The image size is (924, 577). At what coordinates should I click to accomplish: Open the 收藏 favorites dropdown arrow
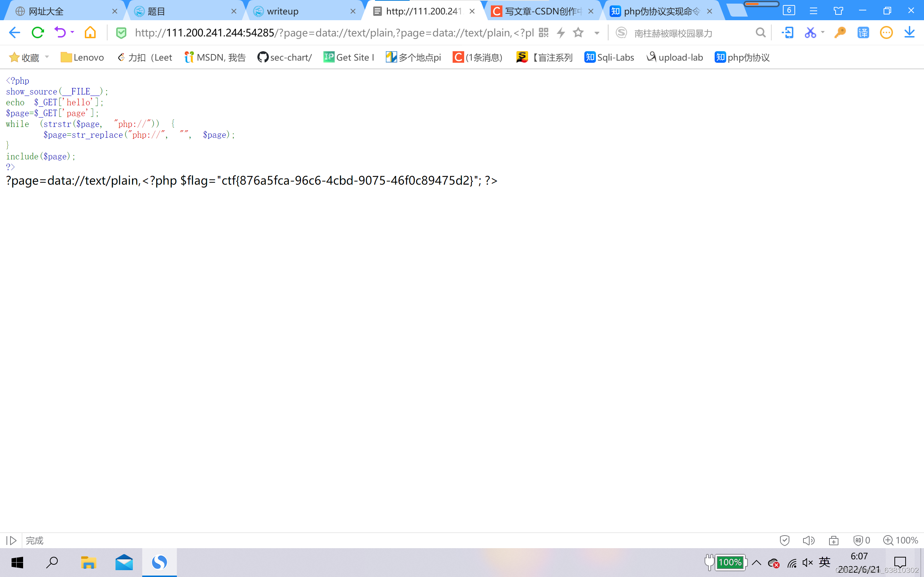pos(47,57)
